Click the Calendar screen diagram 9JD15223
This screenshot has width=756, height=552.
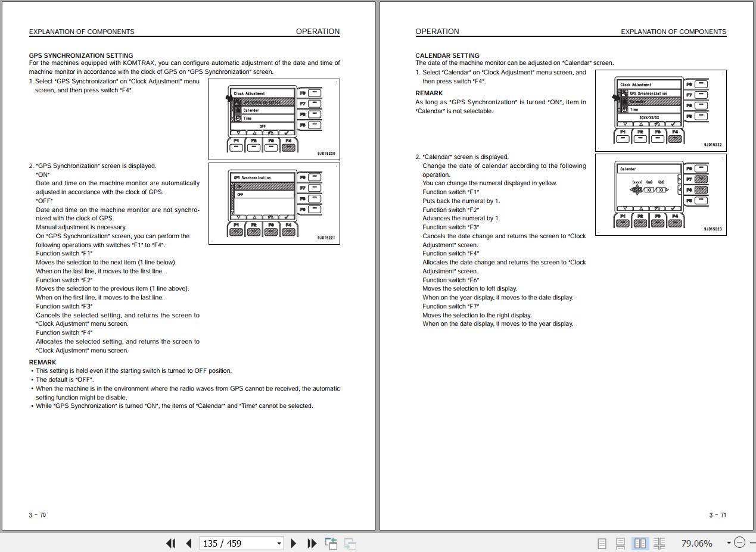[x=661, y=195]
